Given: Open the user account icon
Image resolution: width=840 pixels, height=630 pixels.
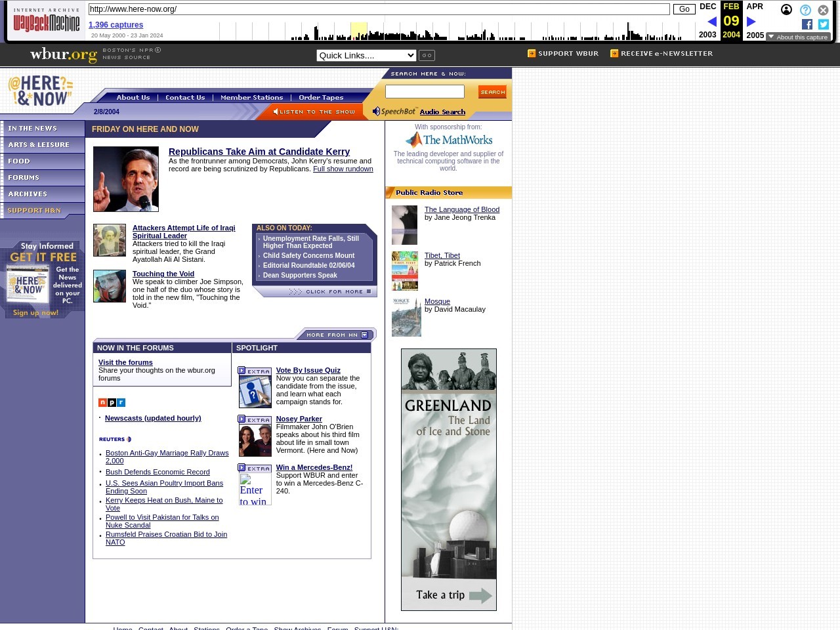Looking at the screenshot, I should coord(786,10).
